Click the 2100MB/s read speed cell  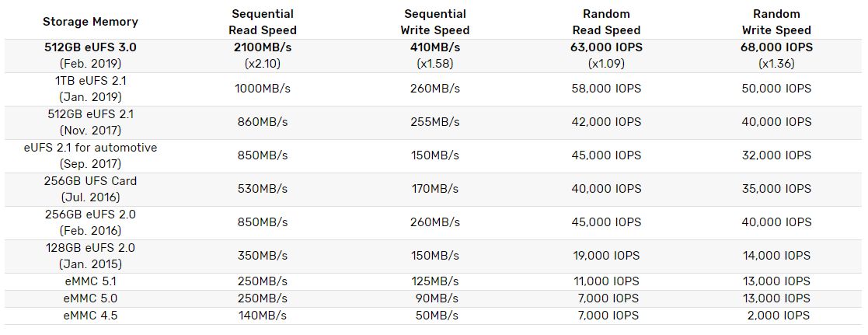click(263, 47)
